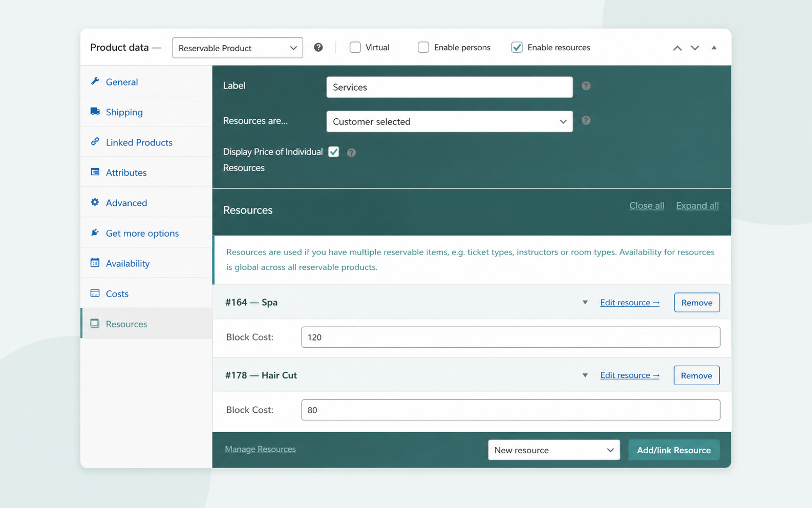
Task: Collapse the #178 Hair Cut resource row
Action: tap(585, 375)
